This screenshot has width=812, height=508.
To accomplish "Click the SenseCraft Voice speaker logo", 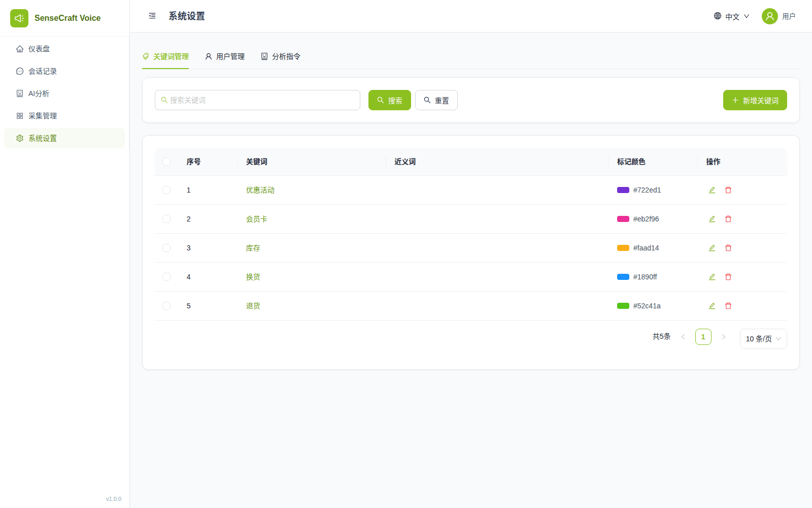I will 19,18.
